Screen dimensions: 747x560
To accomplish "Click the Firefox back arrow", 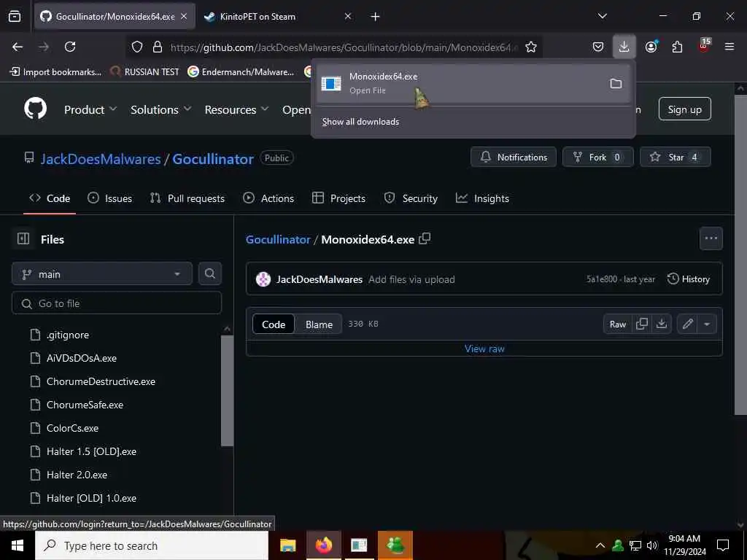I will [18, 47].
